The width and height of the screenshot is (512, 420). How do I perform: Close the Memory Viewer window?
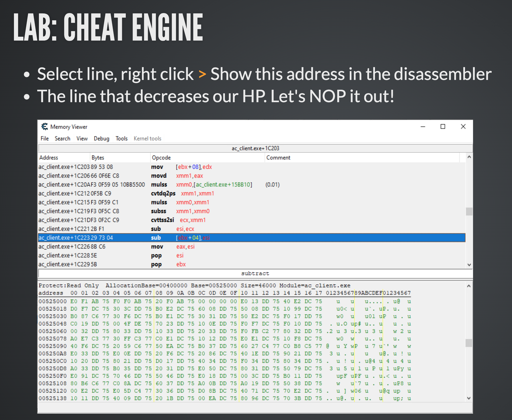pos(463,127)
